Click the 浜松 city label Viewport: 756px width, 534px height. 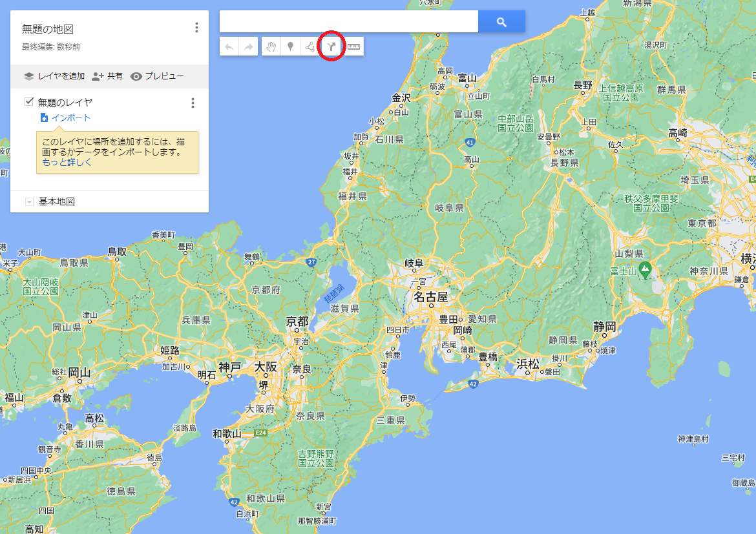[x=527, y=364]
